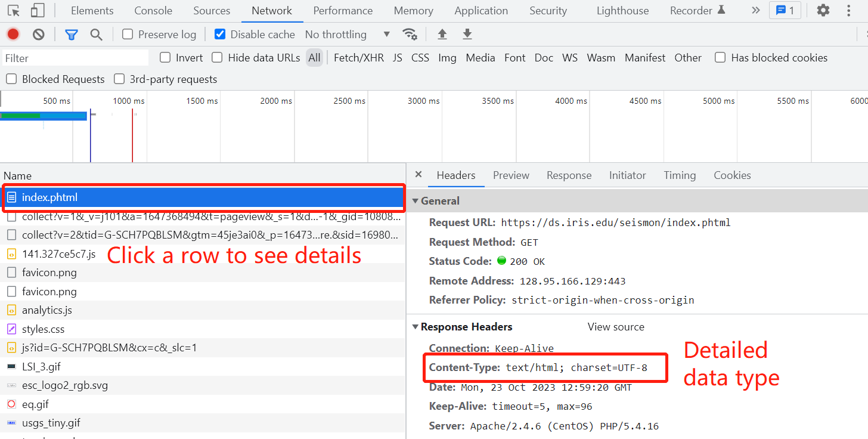This screenshot has height=439, width=868.
Task: Toggle the device toolbar icon
Action: pyautogui.click(x=38, y=11)
